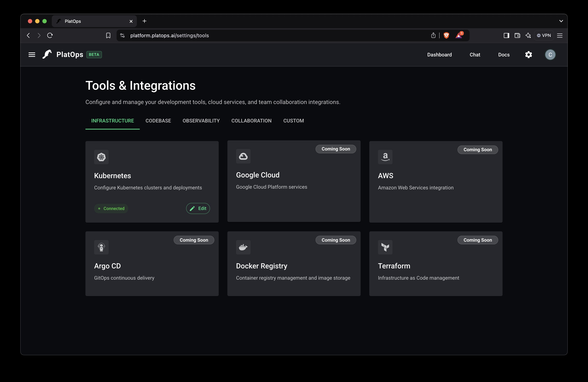Reload the current page
The image size is (588, 382).
[x=50, y=35]
